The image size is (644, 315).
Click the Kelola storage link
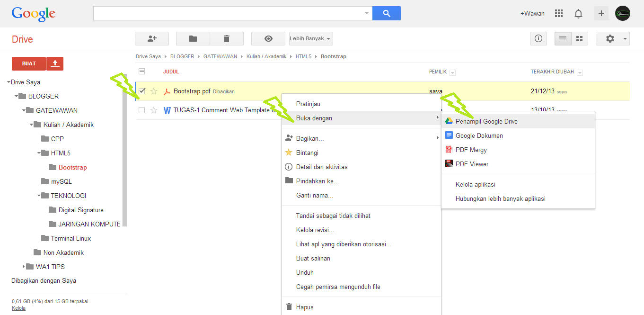pyautogui.click(x=18, y=308)
